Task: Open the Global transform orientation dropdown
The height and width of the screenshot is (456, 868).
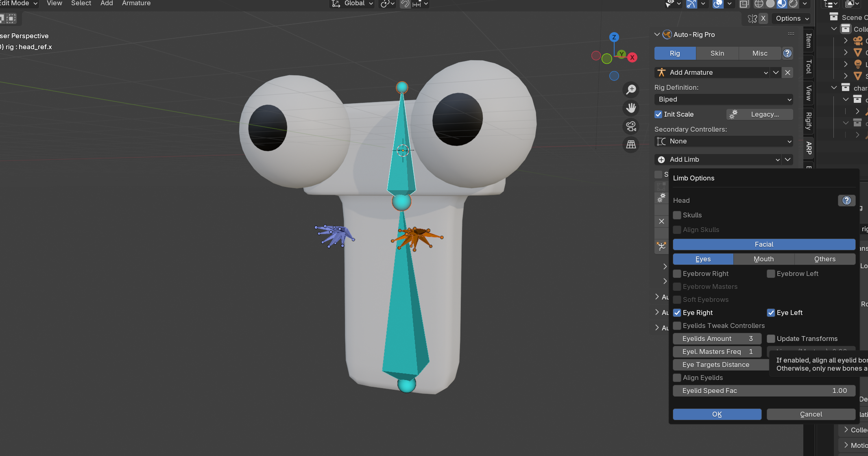Action: point(352,4)
